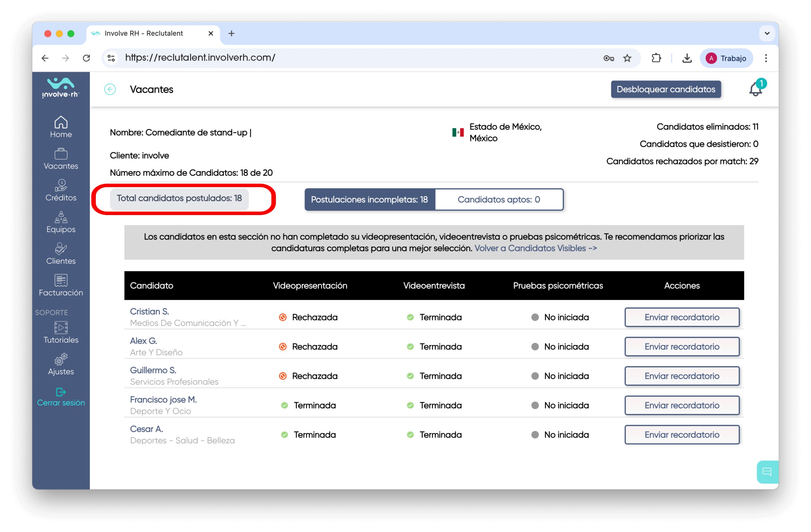Open the chat support widget
This screenshot has height=532, width=811.
tap(767, 472)
